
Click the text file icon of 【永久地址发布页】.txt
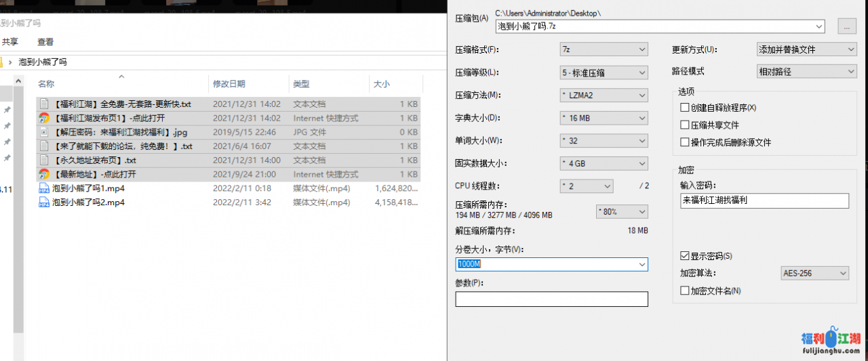[x=44, y=161]
